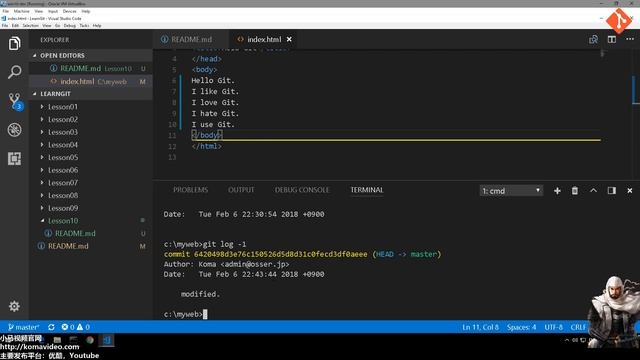Image resolution: width=640 pixels, height=360 pixels.
Task: Select the 1: cmd terminal dropdown
Action: 511,191
